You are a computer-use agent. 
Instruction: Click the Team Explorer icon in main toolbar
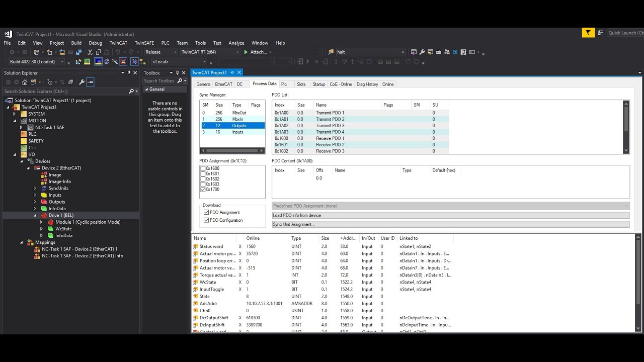coord(447,52)
